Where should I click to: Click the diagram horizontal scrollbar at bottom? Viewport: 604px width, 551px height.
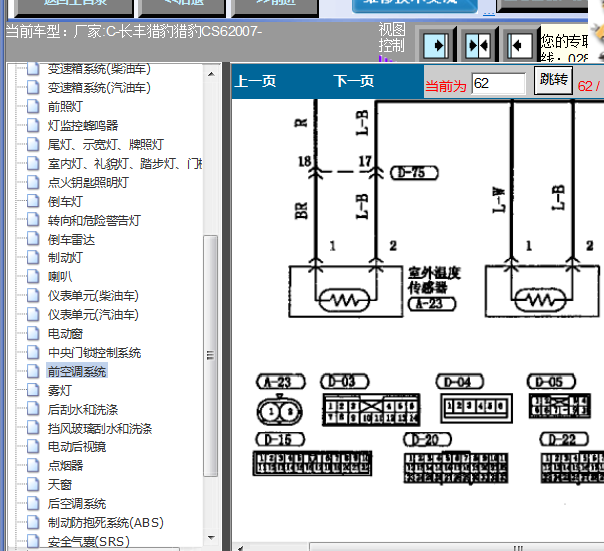click(400, 546)
